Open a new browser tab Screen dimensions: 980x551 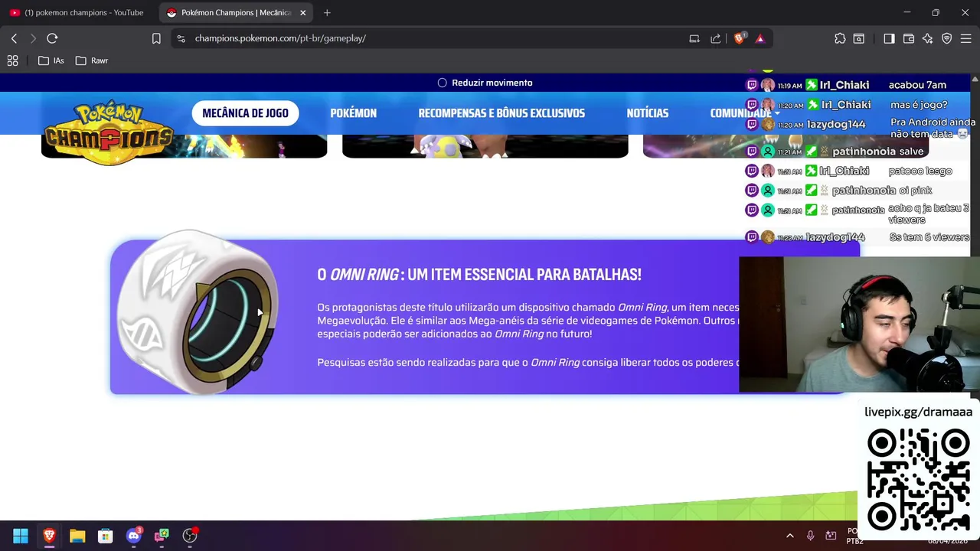[x=327, y=12]
